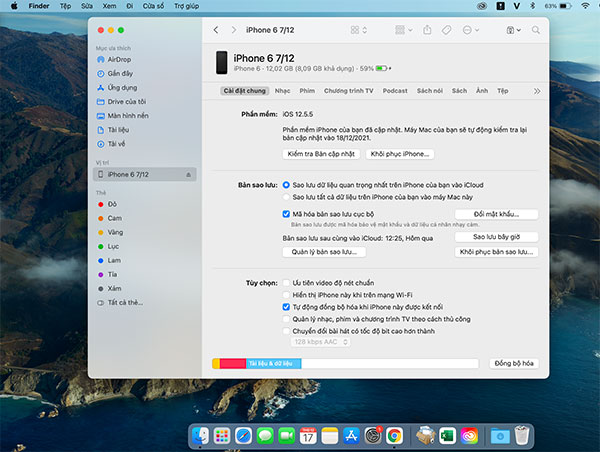Select backup to iCloud radio option
This screenshot has height=452, width=600.
click(x=286, y=185)
